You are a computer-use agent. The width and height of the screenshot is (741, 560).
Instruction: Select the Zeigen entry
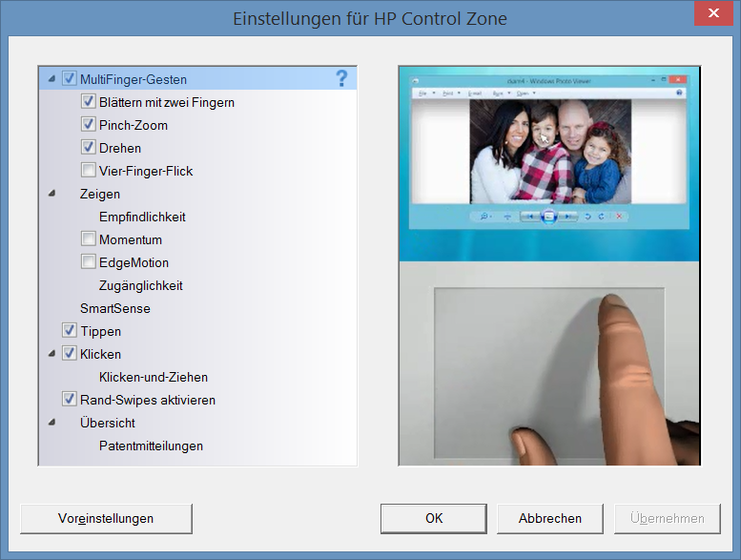tap(100, 195)
